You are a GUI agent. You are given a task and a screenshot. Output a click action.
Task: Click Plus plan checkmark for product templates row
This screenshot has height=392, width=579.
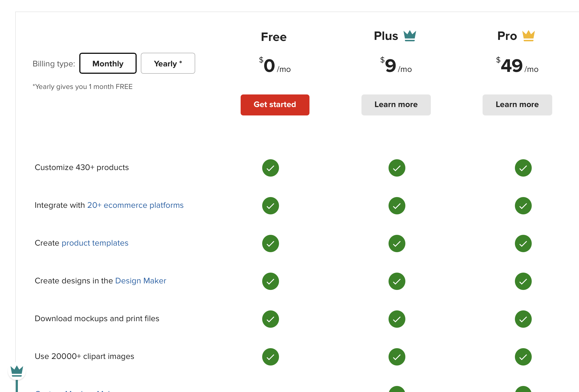pyautogui.click(x=397, y=243)
